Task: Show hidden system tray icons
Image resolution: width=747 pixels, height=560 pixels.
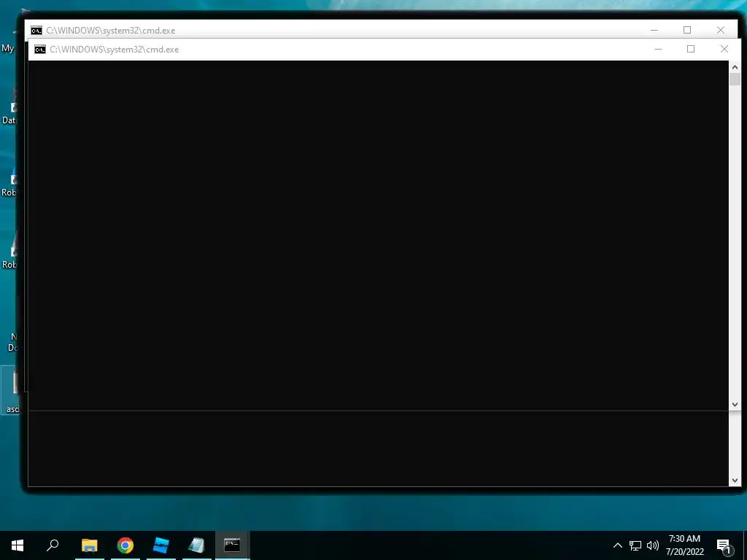Action: pyautogui.click(x=617, y=545)
